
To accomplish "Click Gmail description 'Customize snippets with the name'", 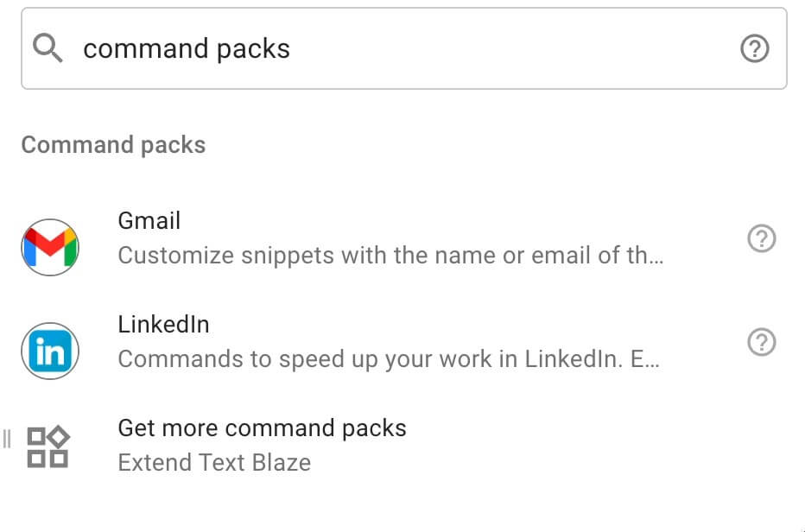I will point(390,256).
